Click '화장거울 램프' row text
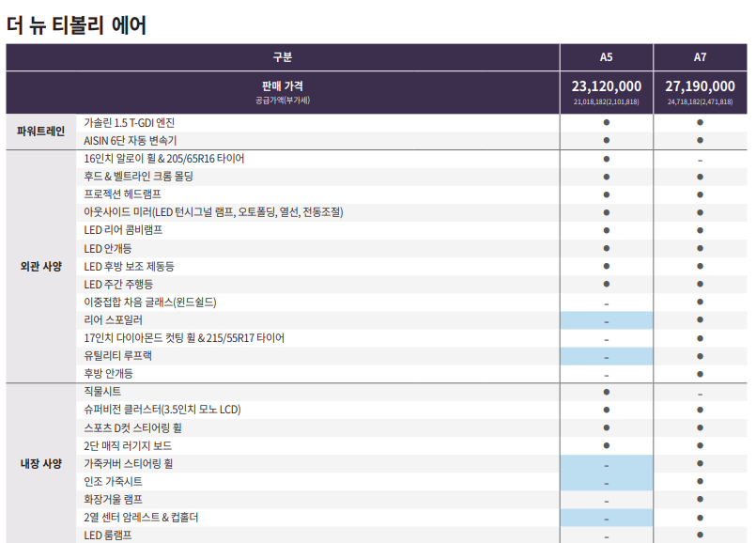This screenshot has width=756, height=543. pos(113,500)
